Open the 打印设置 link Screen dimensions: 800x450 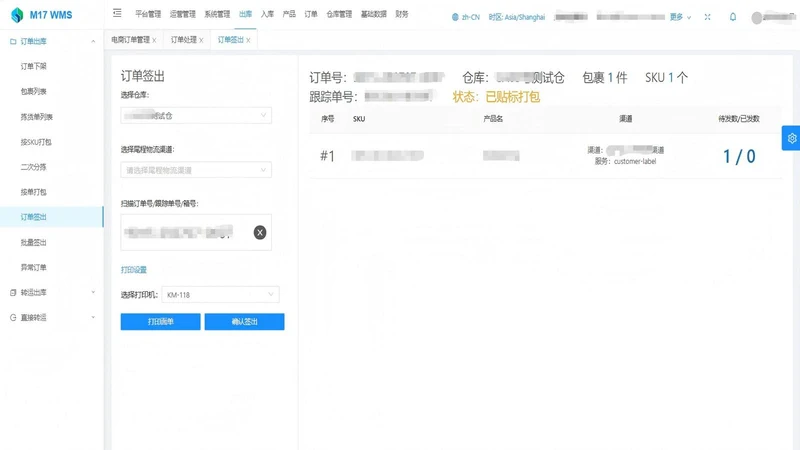coord(134,269)
